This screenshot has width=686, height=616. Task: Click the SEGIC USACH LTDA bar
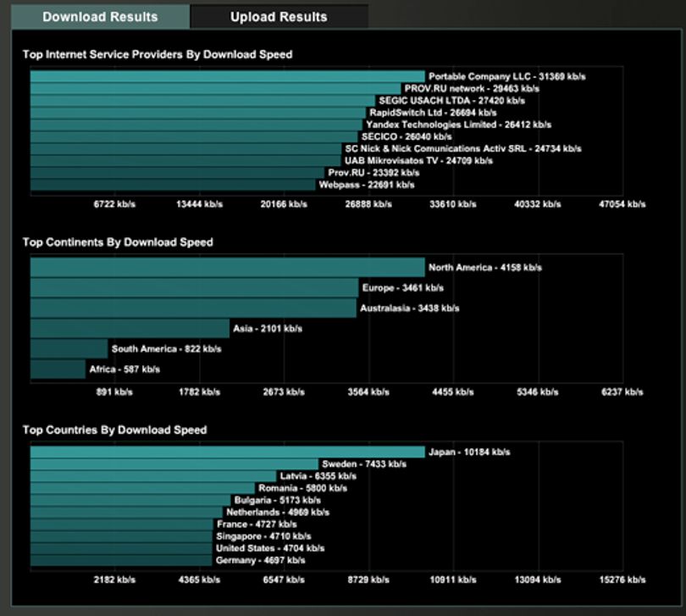(x=202, y=100)
